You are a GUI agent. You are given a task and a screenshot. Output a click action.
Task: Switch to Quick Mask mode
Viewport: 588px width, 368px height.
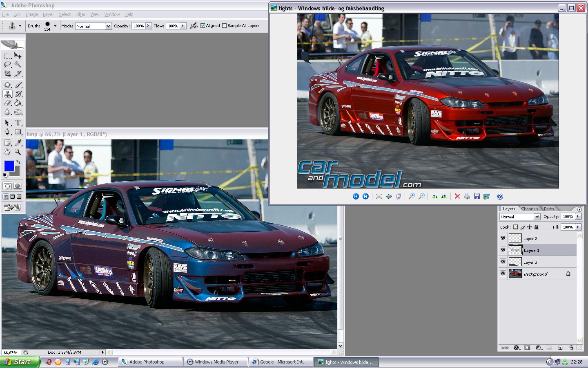(18, 186)
